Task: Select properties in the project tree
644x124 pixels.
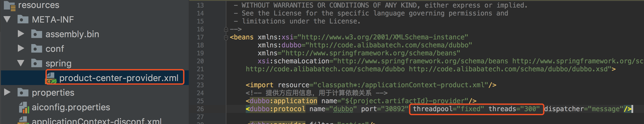Action: (53, 93)
